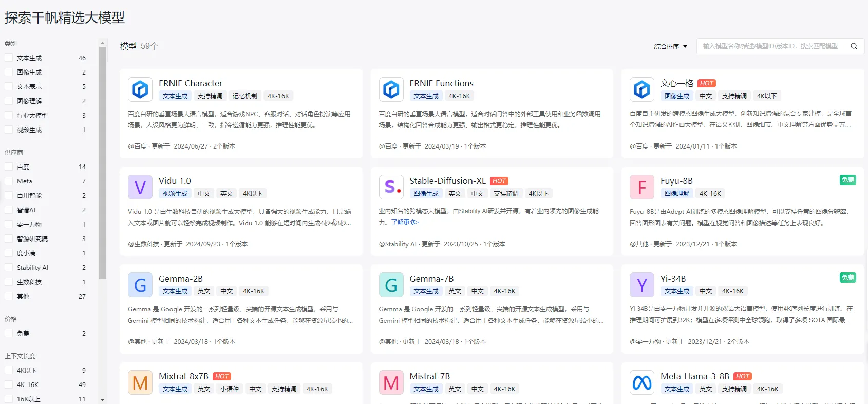868x404 pixels.
Task: Open the Vidu 1.0 model title
Action: coord(175,181)
